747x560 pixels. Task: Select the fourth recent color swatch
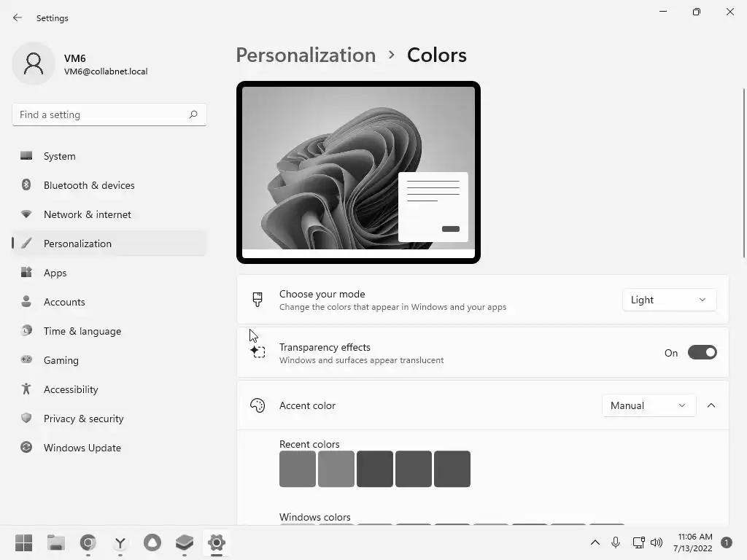[414, 469]
